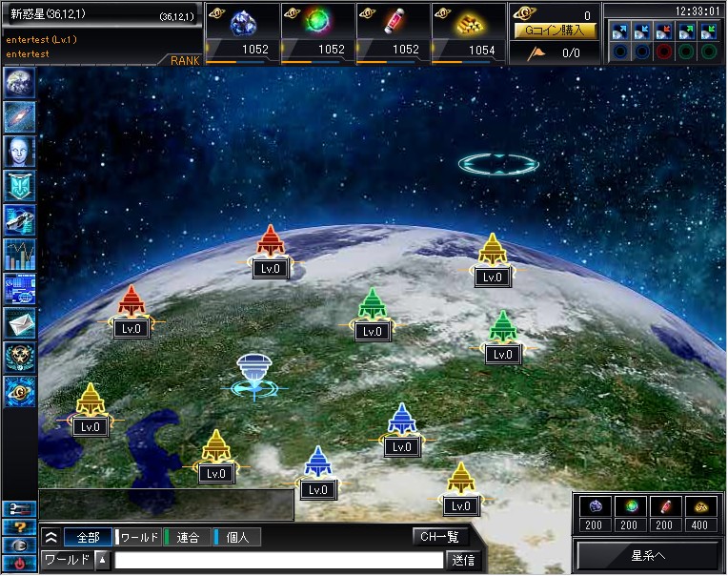Click the gold G planet coin icon
Viewport: 728px width, 576px height.
525,13
